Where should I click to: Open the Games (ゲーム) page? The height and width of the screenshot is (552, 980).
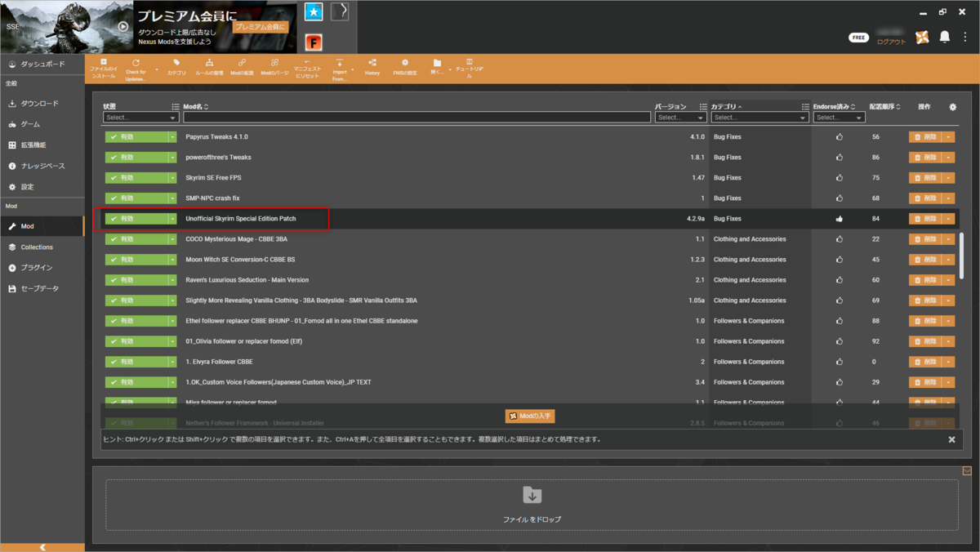[x=42, y=124]
